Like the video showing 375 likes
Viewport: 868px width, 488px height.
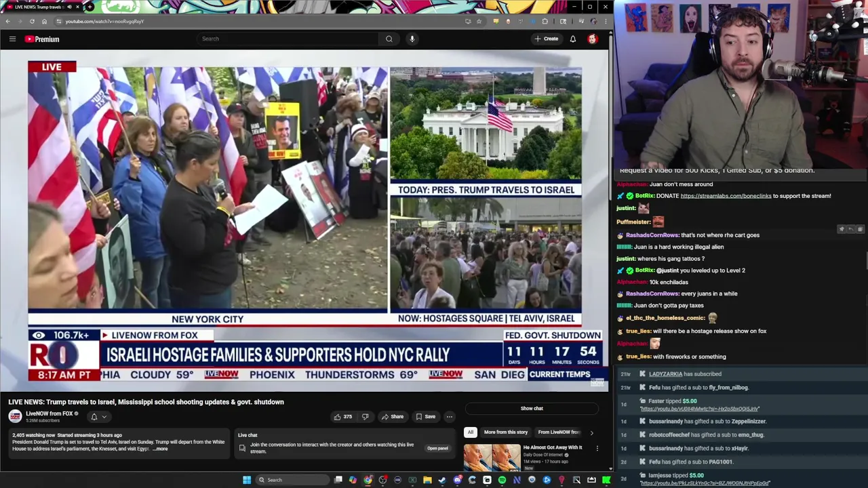coord(342,417)
